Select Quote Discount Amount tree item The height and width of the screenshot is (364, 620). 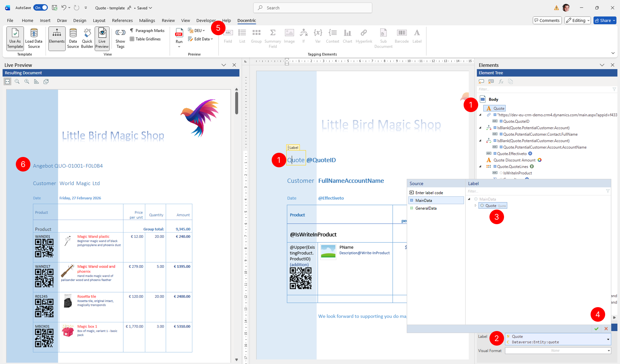514,160
